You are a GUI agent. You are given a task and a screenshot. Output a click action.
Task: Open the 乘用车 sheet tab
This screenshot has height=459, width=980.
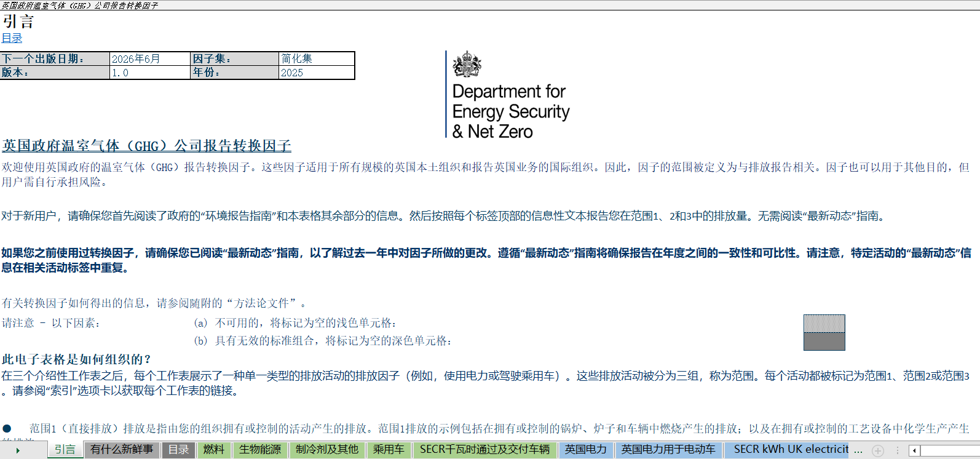(389, 450)
